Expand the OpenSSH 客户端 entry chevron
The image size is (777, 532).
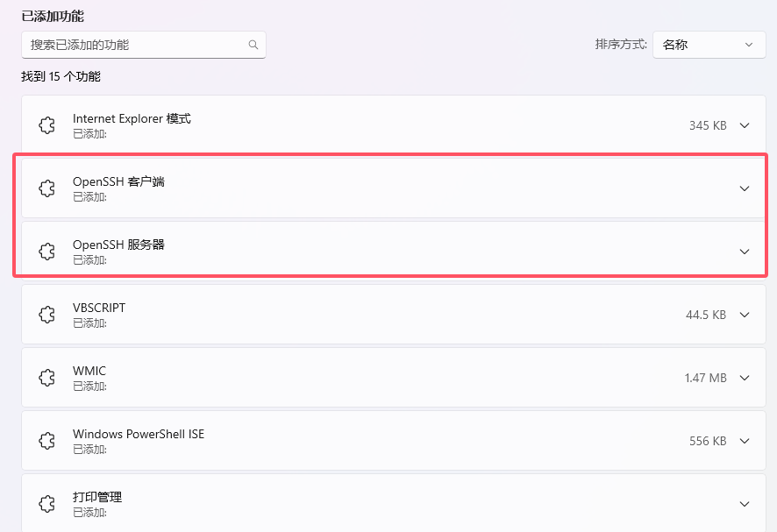tap(745, 188)
